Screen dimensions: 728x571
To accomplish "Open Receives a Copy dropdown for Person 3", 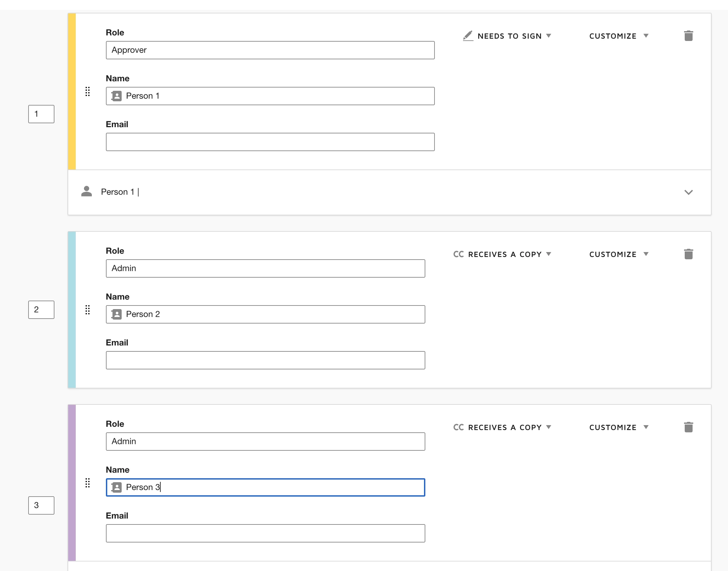I will tap(502, 427).
